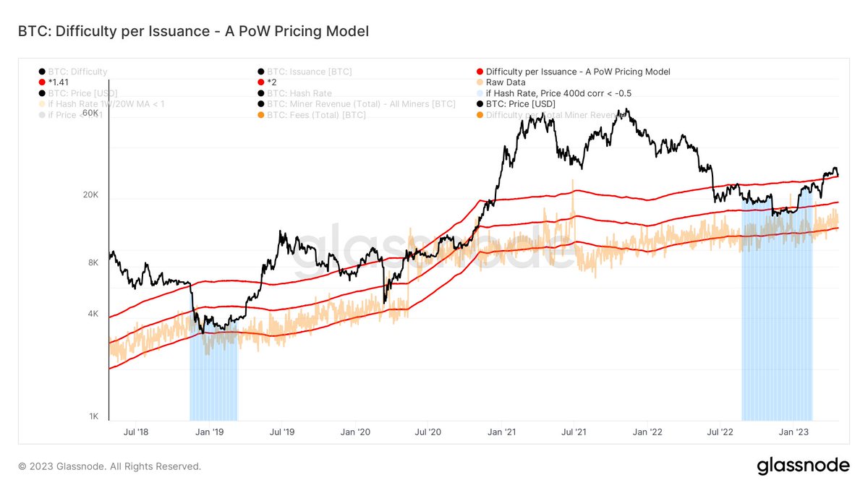Click the active BTC: Price [USD] legend dot
This screenshot has height=488, width=868.
click(480, 104)
